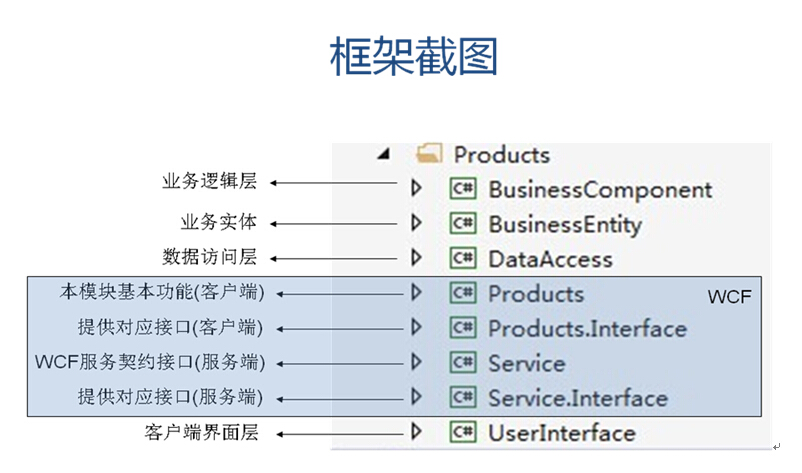Click the DataAccess C# project icon

[463, 258]
